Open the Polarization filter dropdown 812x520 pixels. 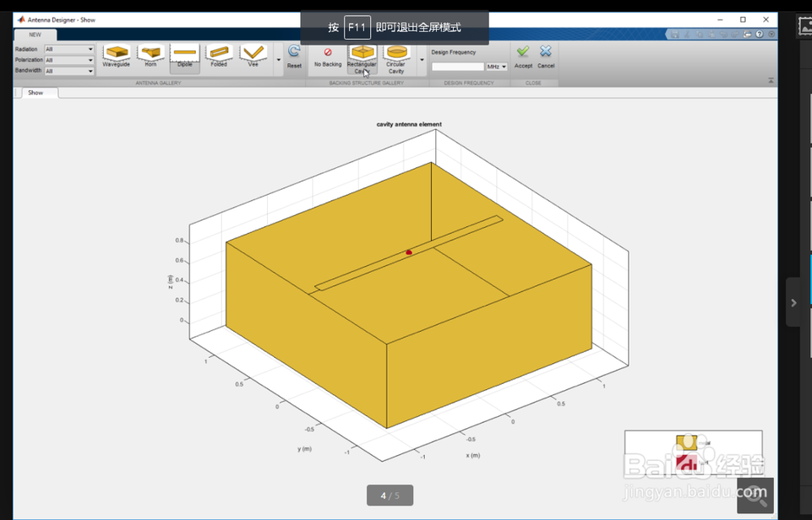click(x=69, y=60)
